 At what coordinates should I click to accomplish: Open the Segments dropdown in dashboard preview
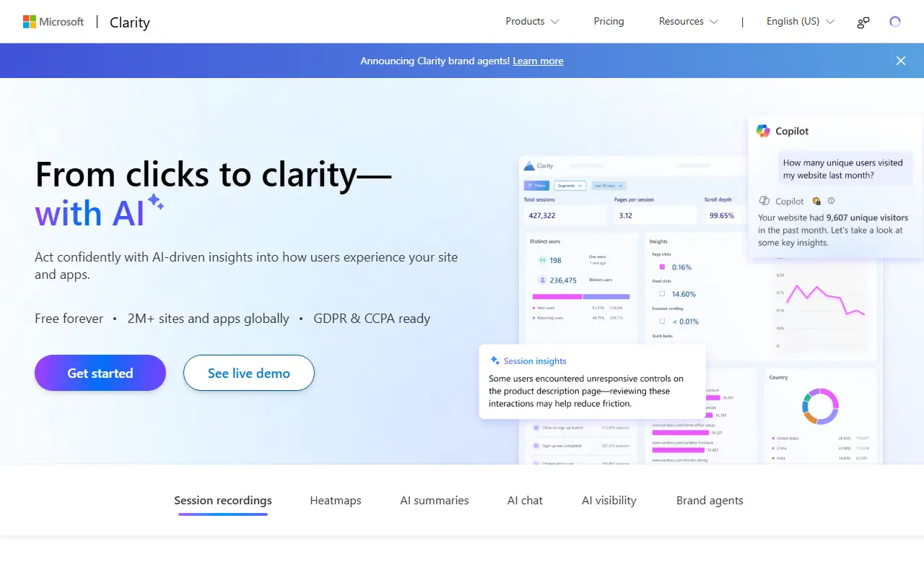pyautogui.click(x=570, y=186)
